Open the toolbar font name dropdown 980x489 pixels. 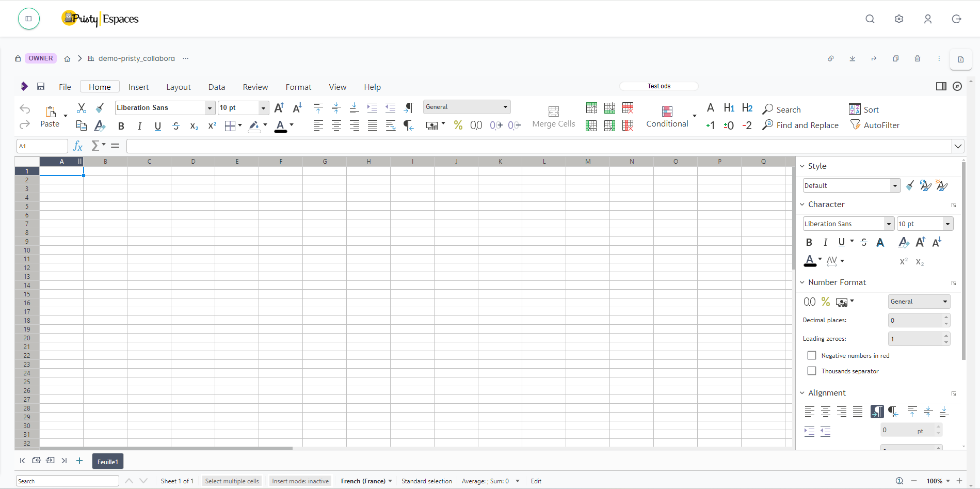[x=210, y=108]
